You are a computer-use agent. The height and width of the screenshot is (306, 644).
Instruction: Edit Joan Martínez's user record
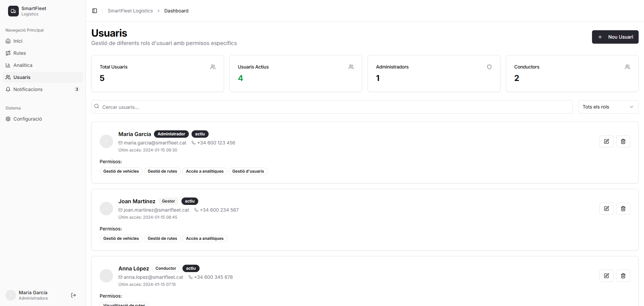tap(606, 209)
